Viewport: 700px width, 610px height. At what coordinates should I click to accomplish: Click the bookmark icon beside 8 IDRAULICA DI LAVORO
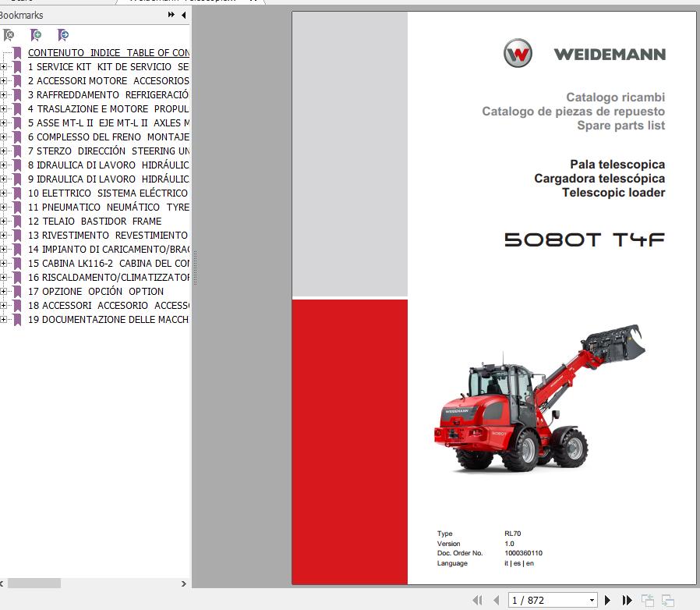coord(17,165)
